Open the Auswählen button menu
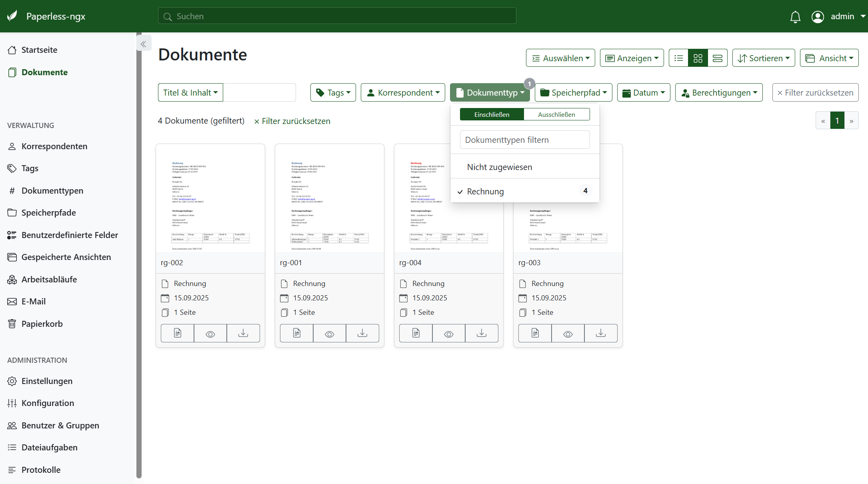Viewport: 868px width, 484px height. pyautogui.click(x=560, y=58)
